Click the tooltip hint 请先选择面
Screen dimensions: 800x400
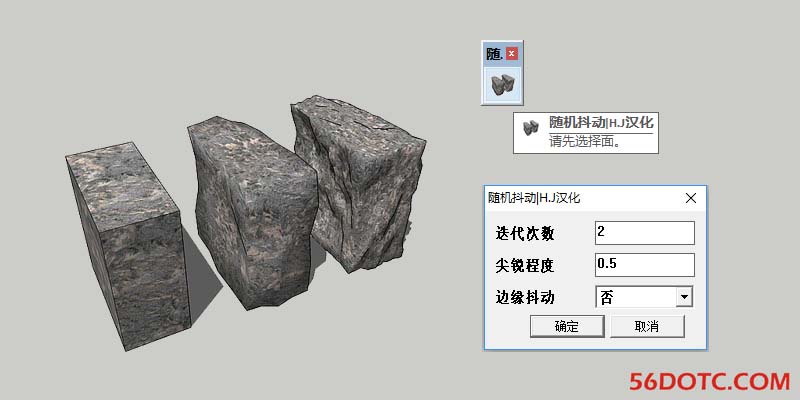click(x=585, y=141)
